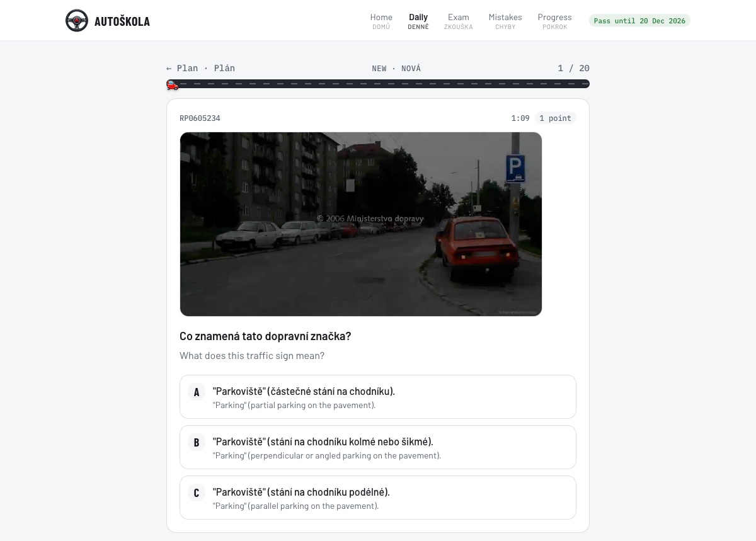This screenshot has width=756, height=541.
Task: Click the steering wheel logo icon
Action: pyautogui.click(x=77, y=21)
